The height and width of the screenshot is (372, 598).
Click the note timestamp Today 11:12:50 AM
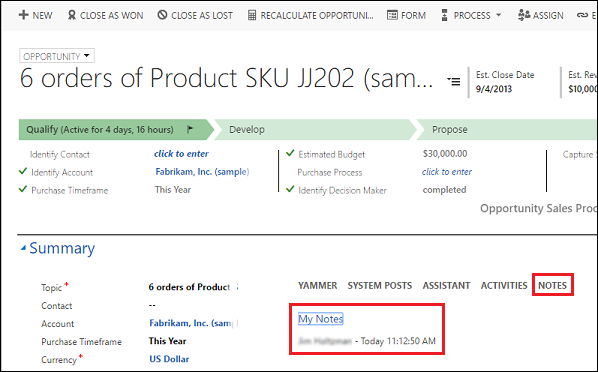(x=398, y=341)
